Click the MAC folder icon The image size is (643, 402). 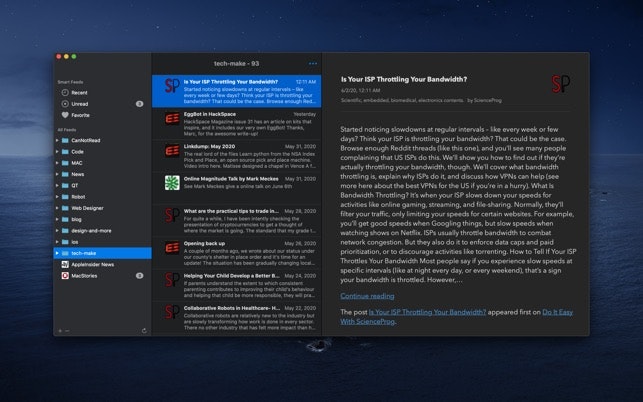[65, 163]
